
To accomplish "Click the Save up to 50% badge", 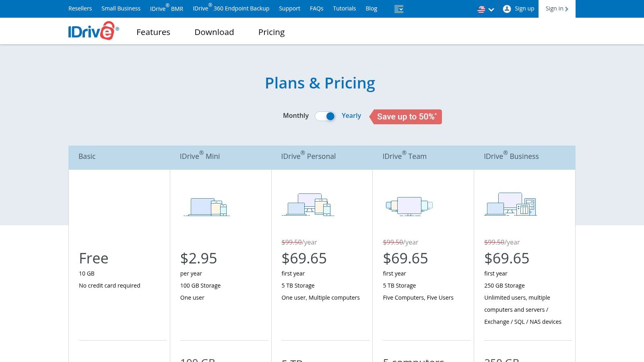I will 407,117.
